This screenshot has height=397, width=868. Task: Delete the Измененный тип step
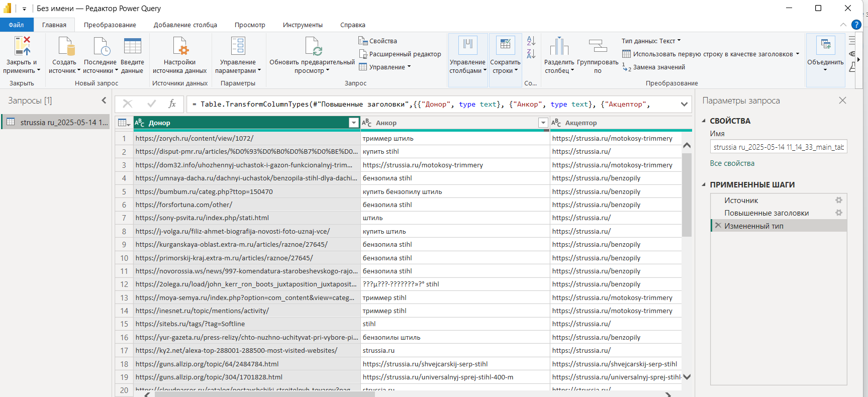tap(718, 226)
